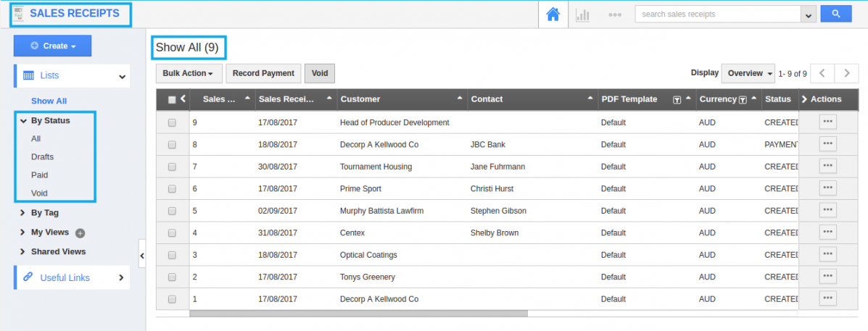Click the Void button in toolbar
This screenshot has width=868, height=331.
click(x=319, y=73)
